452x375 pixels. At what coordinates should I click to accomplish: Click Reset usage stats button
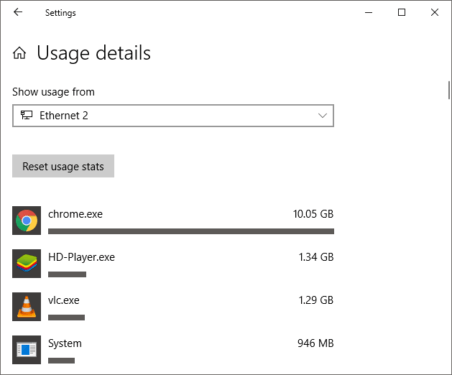click(63, 166)
